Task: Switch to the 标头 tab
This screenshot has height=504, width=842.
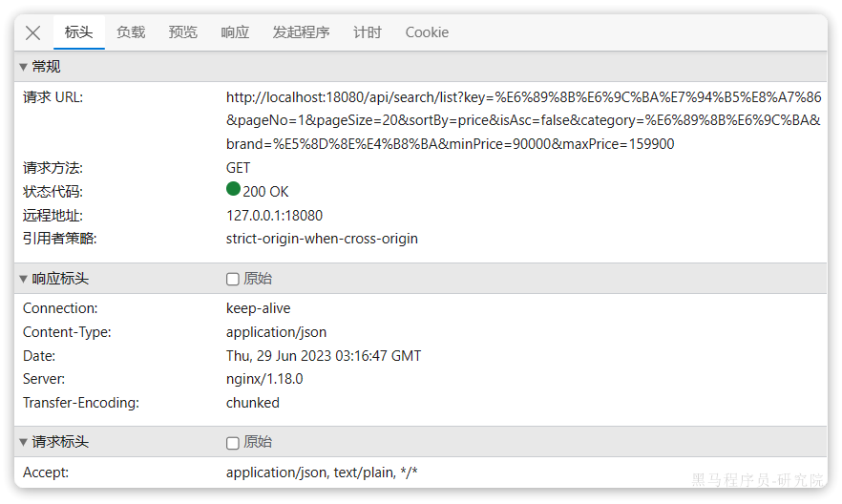Action: (x=78, y=32)
